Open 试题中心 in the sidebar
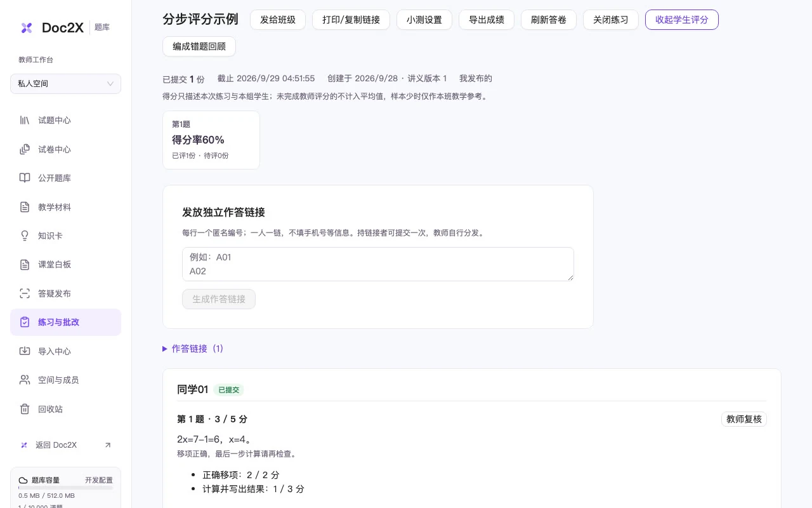Viewport: 812px width, 508px height. [65, 120]
